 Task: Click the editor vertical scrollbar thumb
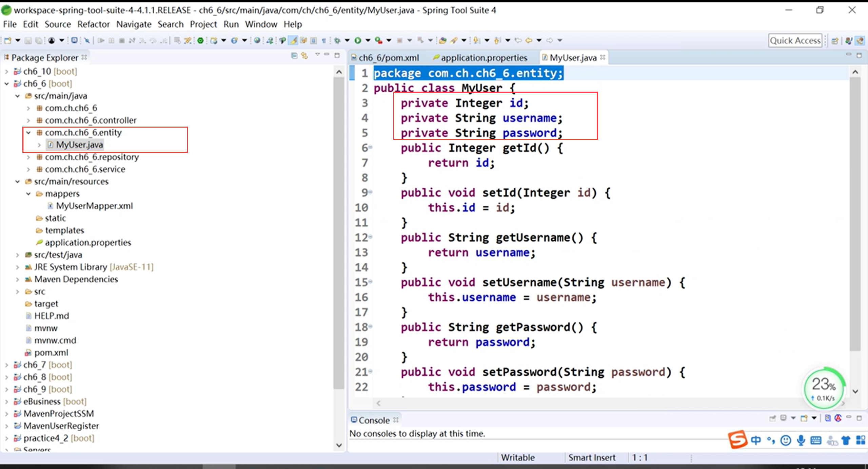855,214
